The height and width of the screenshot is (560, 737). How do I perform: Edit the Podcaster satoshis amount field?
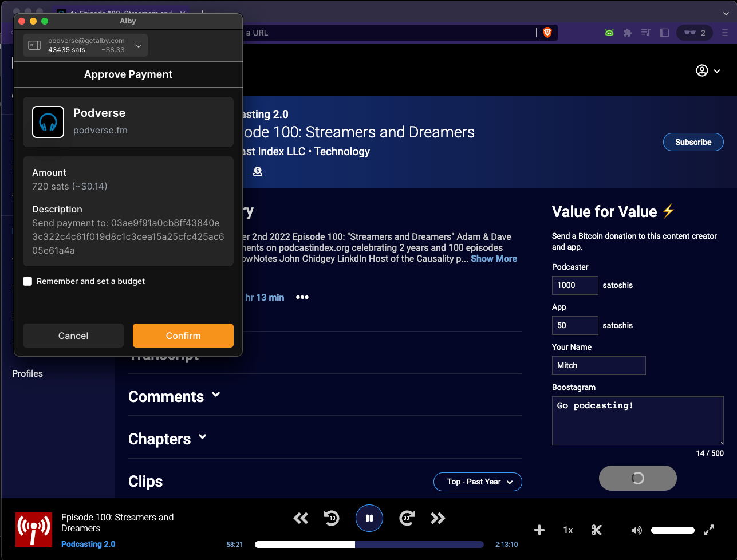pyautogui.click(x=575, y=285)
